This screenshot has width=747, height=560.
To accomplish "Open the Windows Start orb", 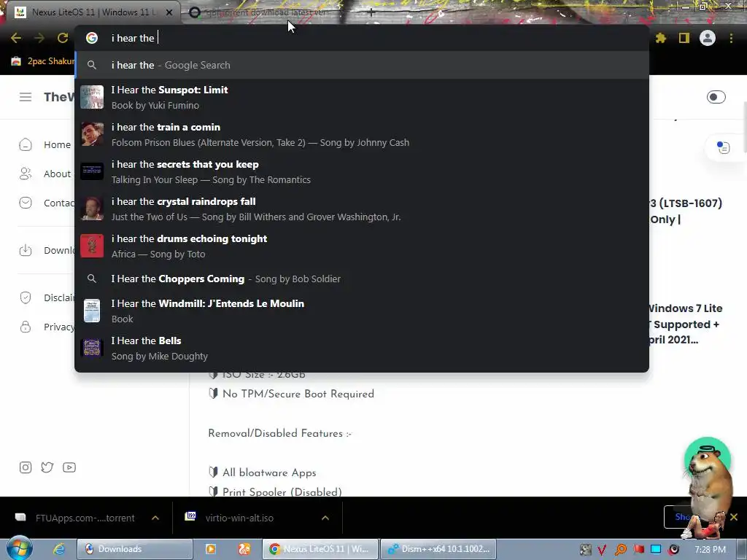I will 19,548.
